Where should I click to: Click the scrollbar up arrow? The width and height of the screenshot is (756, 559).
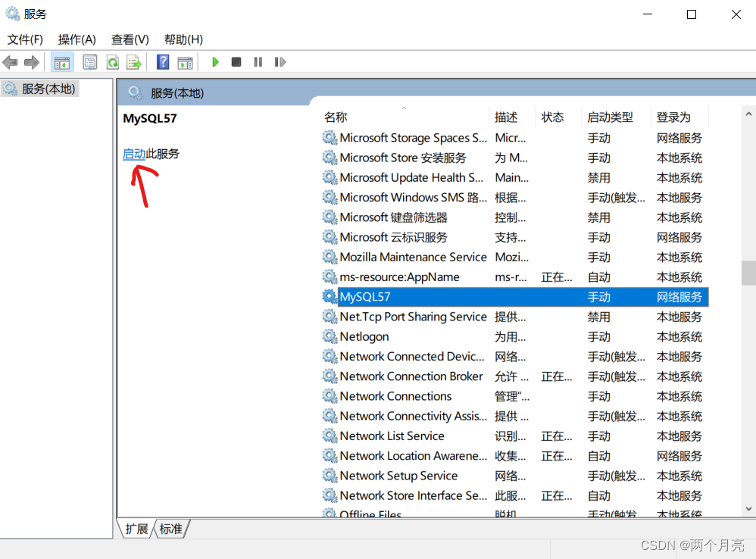point(748,114)
